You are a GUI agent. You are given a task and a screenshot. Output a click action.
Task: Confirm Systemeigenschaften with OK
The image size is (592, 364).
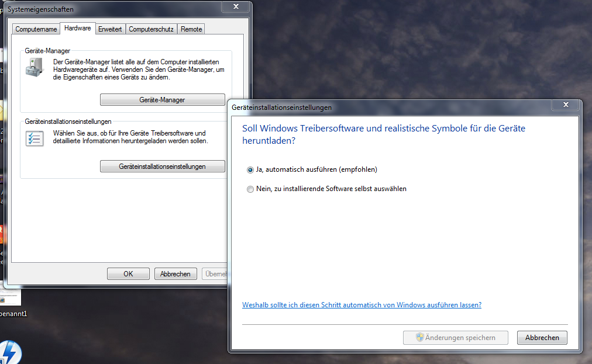pyautogui.click(x=128, y=274)
